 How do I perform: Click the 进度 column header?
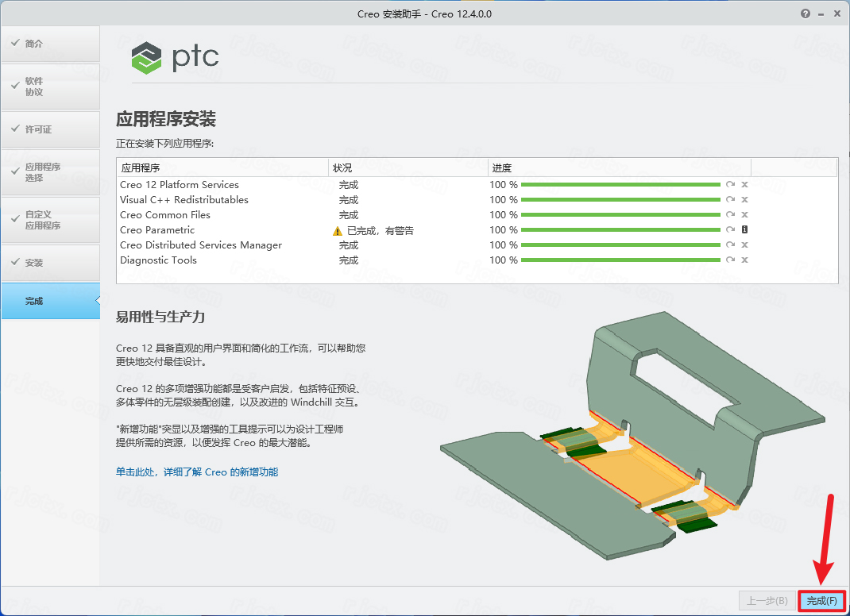(x=619, y=168)
